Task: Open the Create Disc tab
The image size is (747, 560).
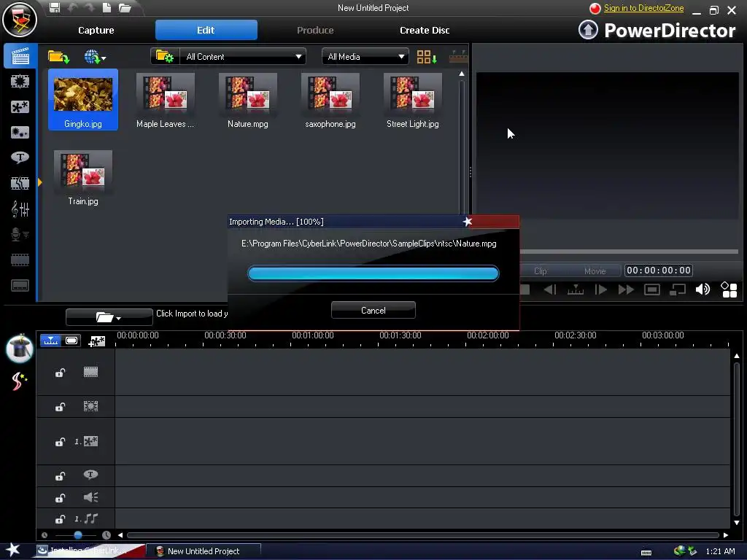Action: point(425,30)
